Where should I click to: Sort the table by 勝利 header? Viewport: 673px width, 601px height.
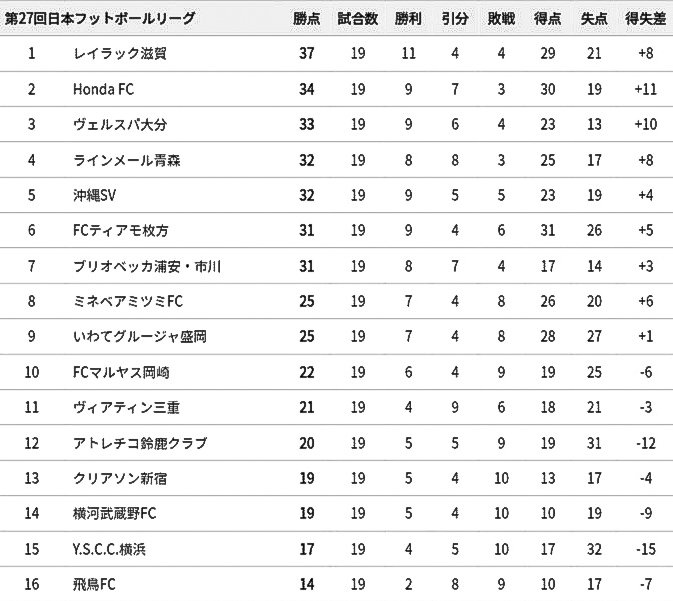(408, 18)
